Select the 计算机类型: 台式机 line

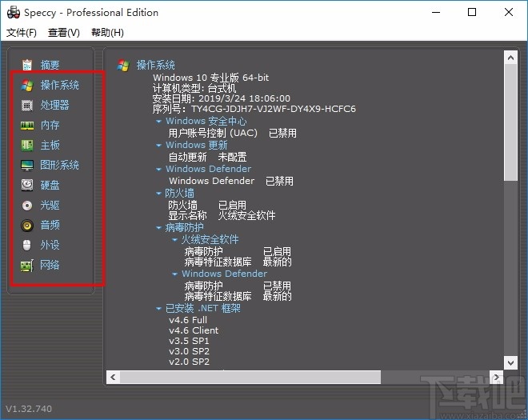coord(194,88)
